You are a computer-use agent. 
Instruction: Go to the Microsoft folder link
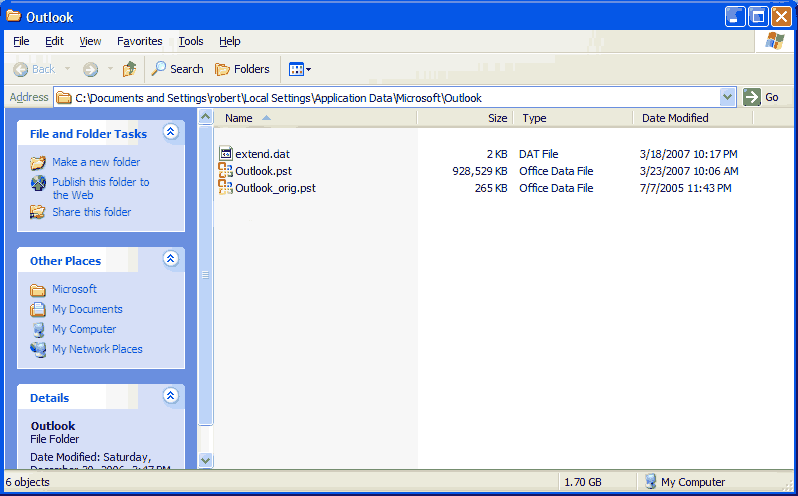[74, 289]
